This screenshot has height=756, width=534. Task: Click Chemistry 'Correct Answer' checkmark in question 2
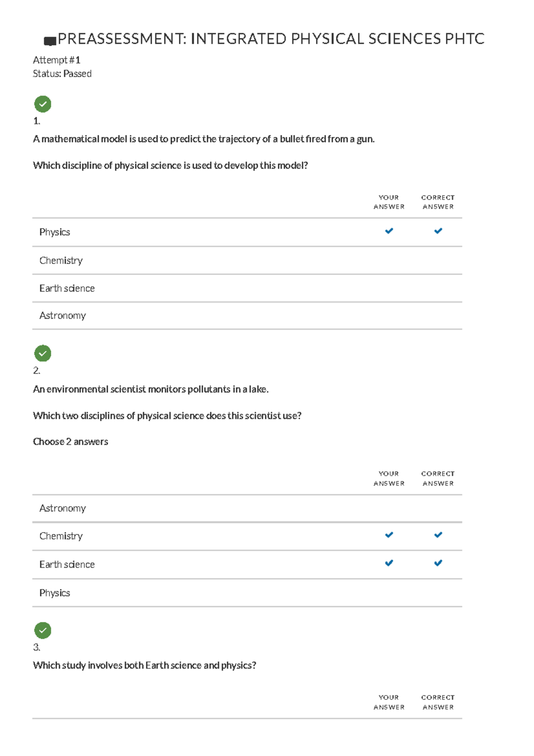438,535
